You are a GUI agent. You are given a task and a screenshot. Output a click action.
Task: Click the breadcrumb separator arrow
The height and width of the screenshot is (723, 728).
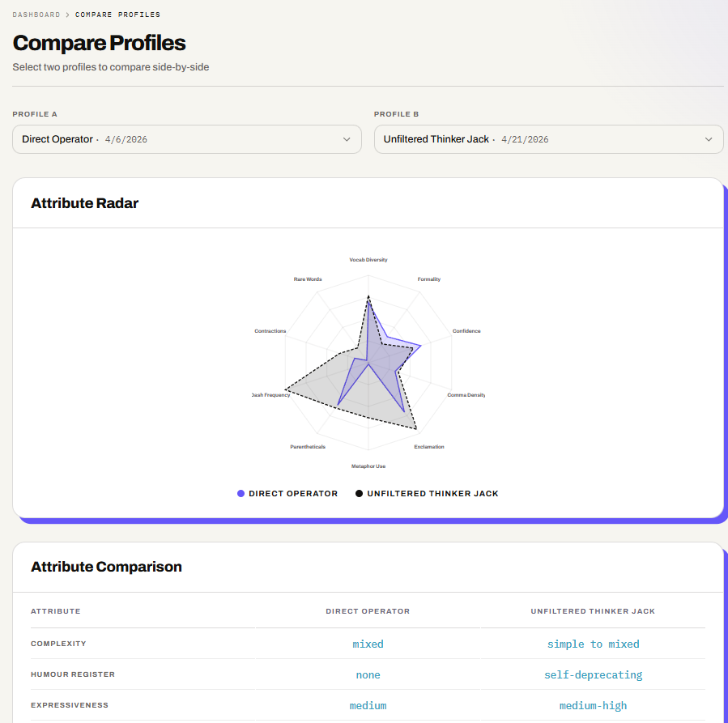point(68,15)
